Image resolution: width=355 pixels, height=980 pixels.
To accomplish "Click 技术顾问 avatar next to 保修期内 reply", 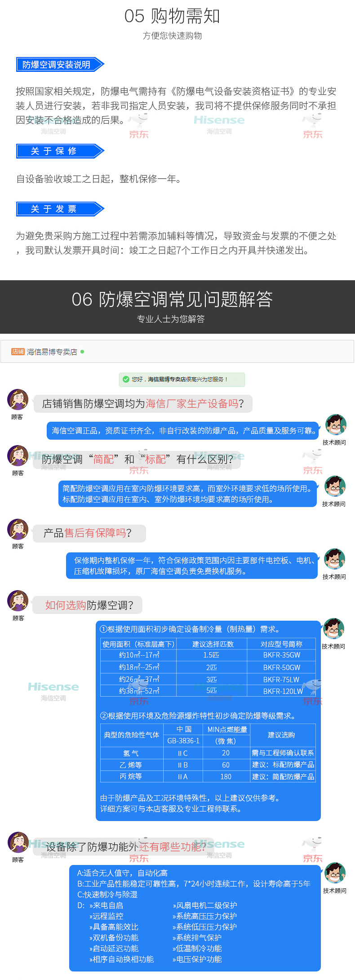I will (335, 559).
